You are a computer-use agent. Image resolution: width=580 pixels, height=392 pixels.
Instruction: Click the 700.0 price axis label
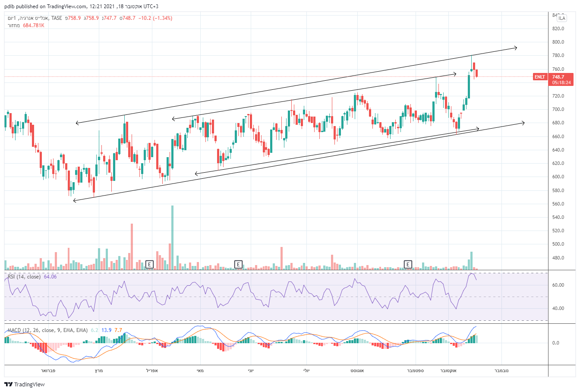[558, 109]
